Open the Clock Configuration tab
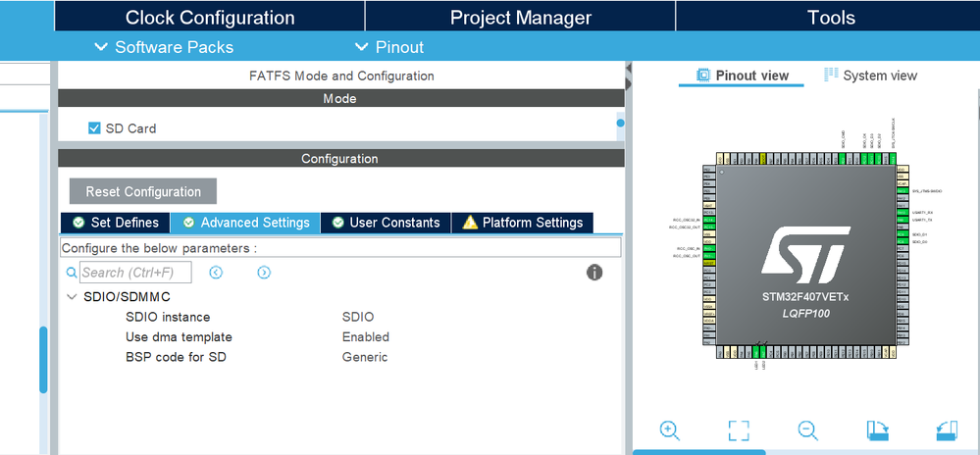This screenshot has height=455, width=980. click(x=210, y=17)
